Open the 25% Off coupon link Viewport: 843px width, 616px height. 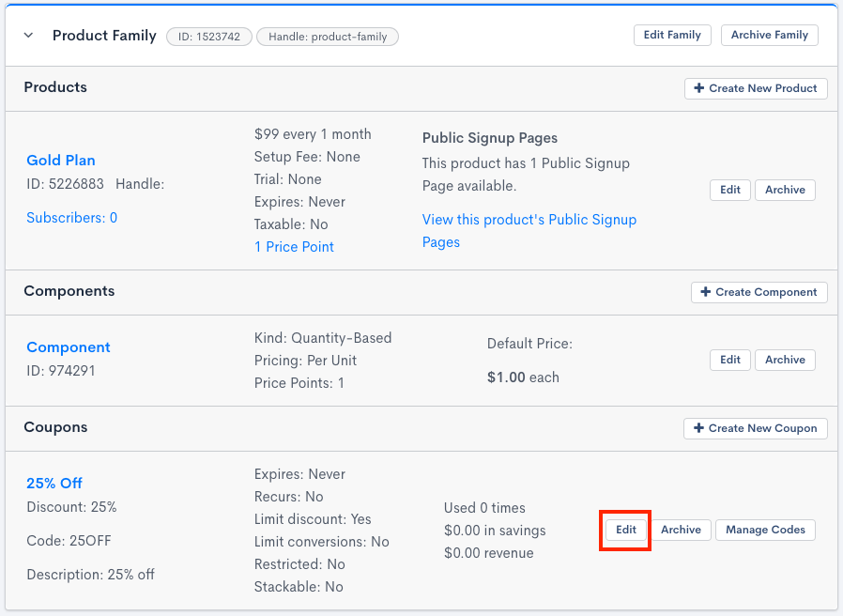(54, 484)
